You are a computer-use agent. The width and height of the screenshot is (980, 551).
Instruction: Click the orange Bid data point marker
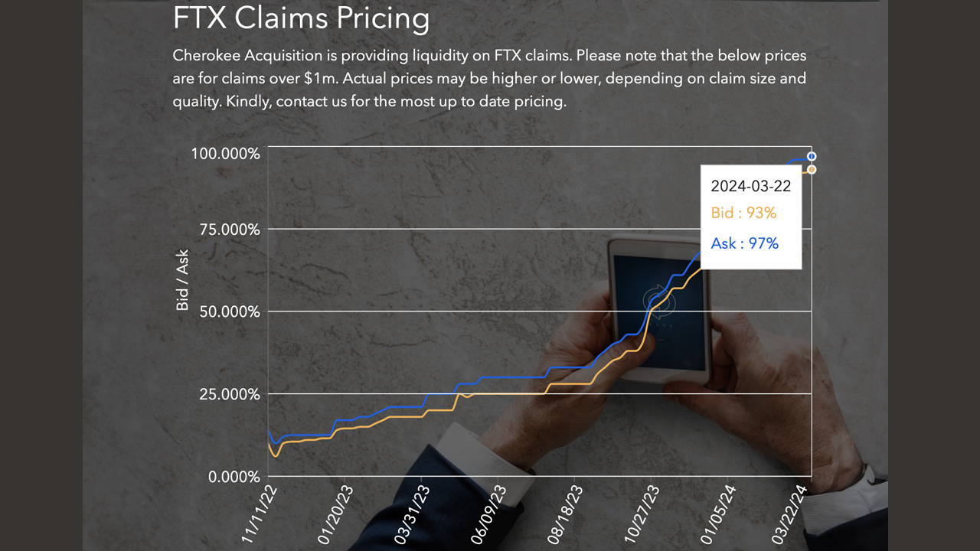[812, 170]
